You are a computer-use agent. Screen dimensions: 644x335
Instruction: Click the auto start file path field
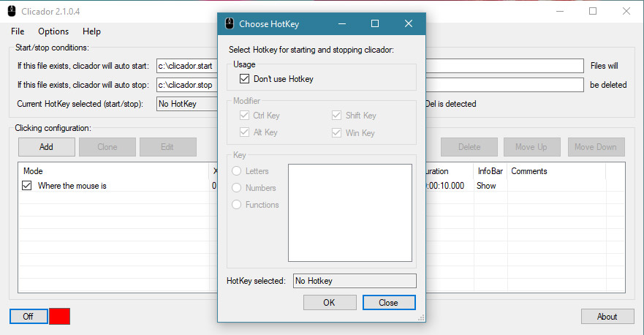(x=187, y=66)
